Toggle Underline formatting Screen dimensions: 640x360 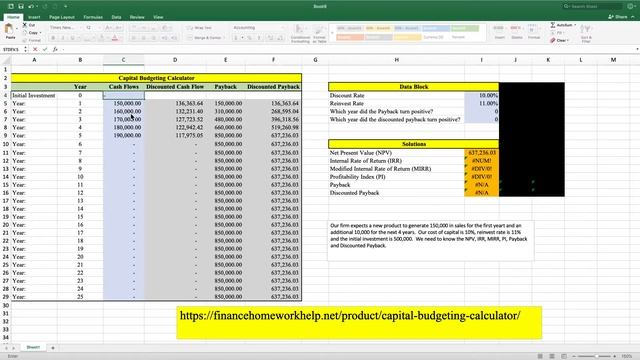pyautogui.click(x=73, y=38)
